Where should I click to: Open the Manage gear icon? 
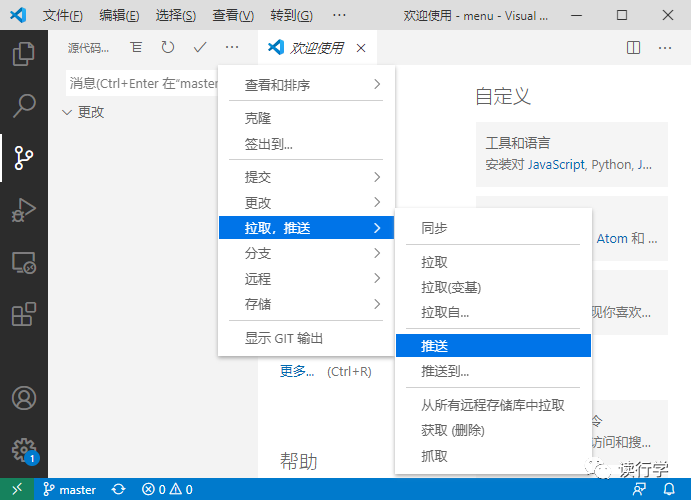click(x=24, y=450)
